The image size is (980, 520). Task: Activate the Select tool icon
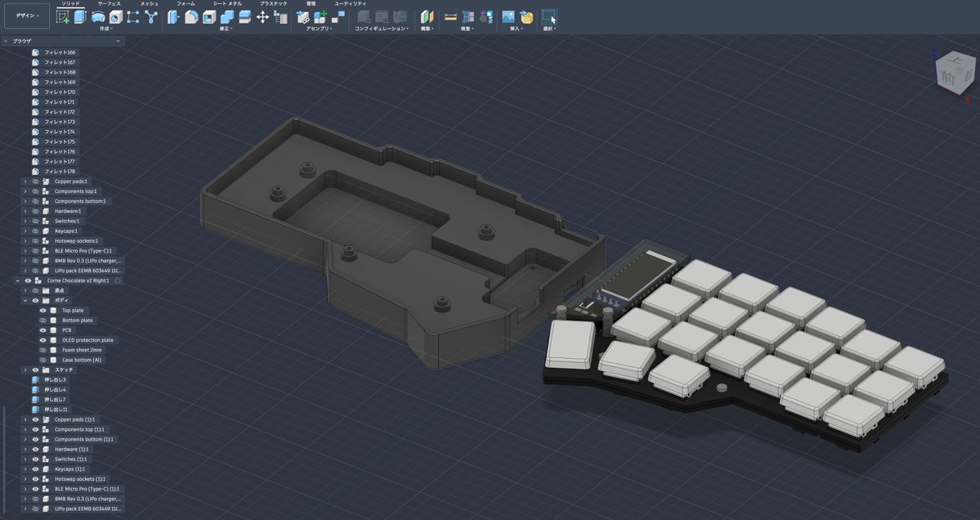click(548, 17)
